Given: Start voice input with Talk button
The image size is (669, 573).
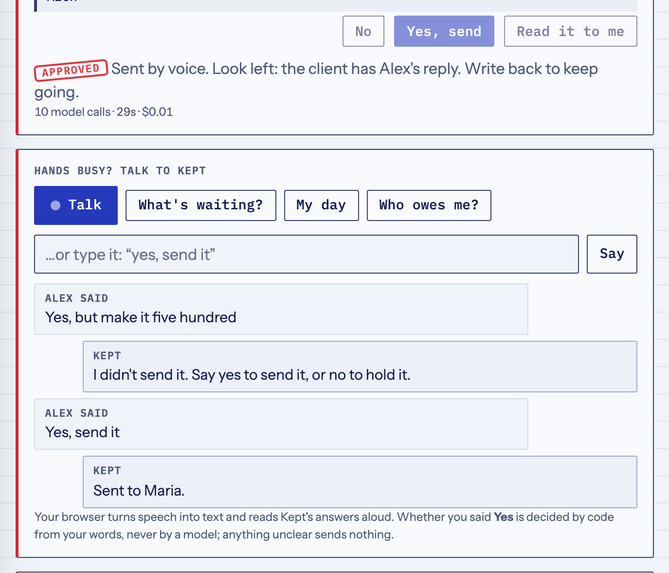Looking at the screenshot, I should click(x=76, y=205).
